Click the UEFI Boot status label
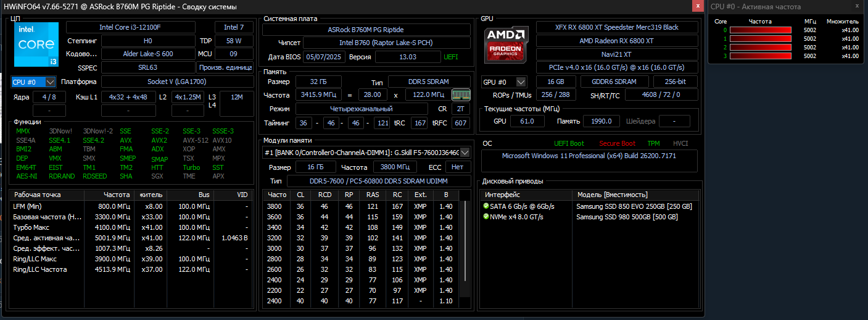The width and height of the screenshot is (868, 320). (x=569, y=143)
